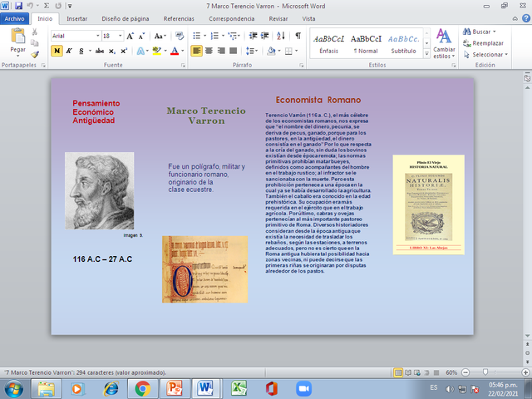Zoom in with the plus button
This screenshot has width=532, height=399.
[526, 372]
